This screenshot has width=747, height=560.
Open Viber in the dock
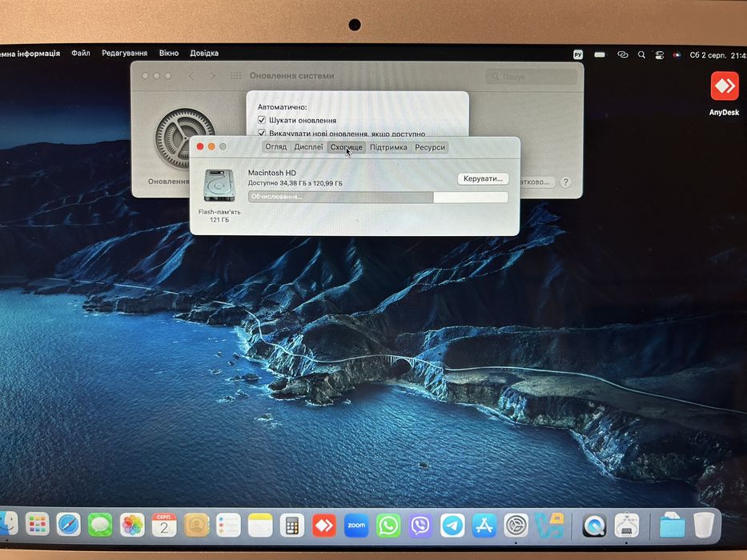(x=420, y=526)
